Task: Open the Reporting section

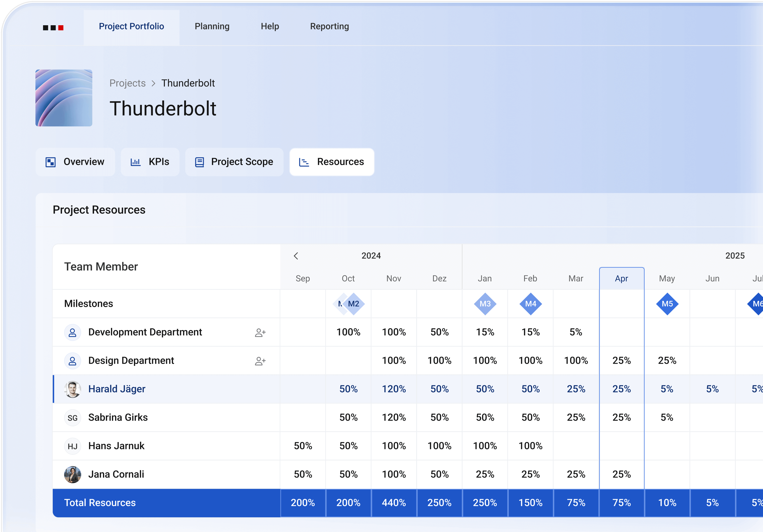Action: coord(329,26)
